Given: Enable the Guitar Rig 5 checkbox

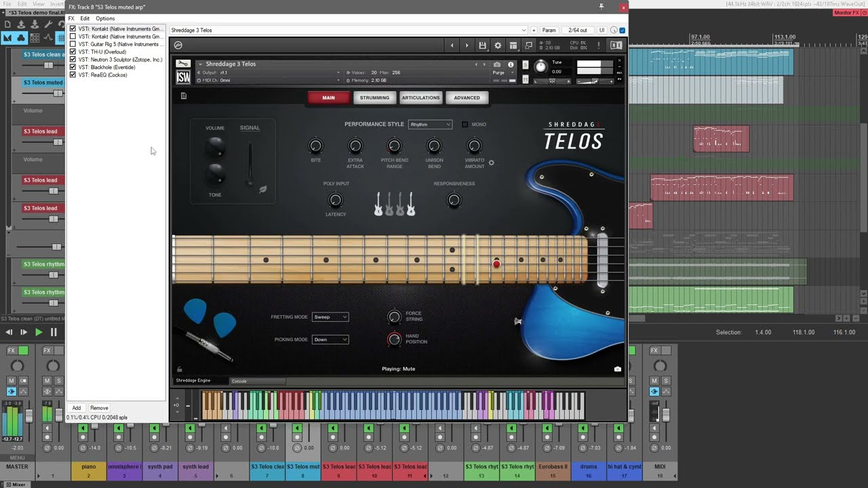Looking at the screenshot, I should click(x=73, y=44).
